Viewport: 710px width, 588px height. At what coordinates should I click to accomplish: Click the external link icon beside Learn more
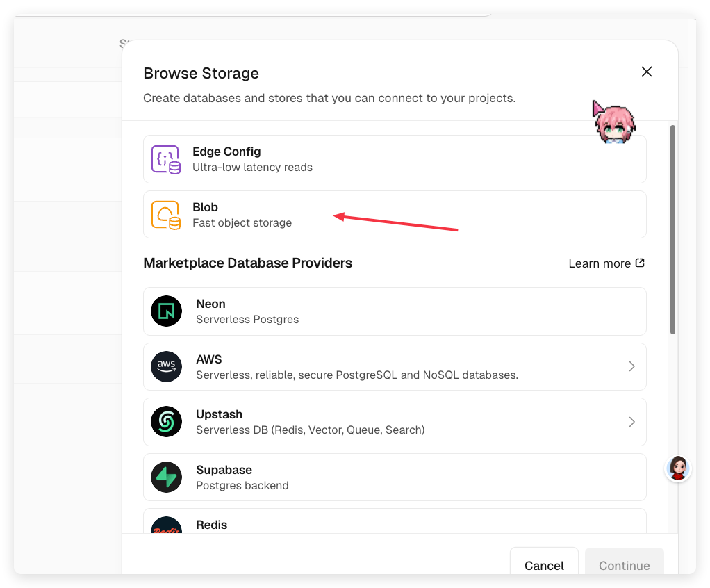641,263
